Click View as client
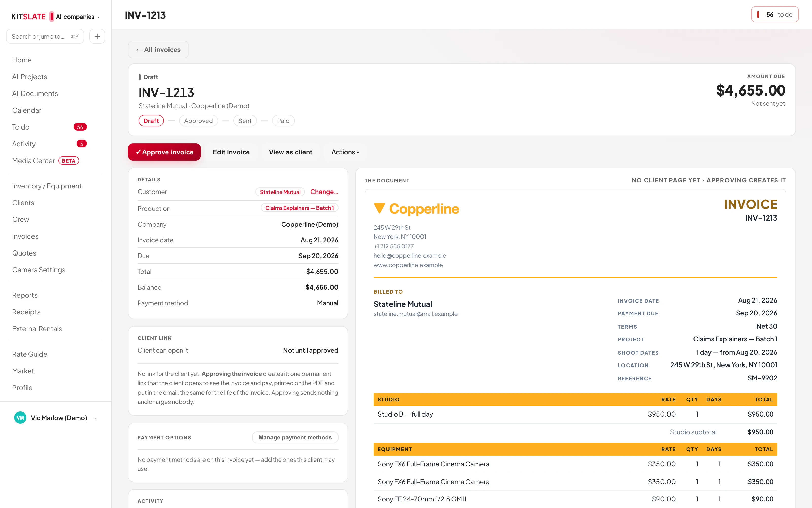 point(291,152)
